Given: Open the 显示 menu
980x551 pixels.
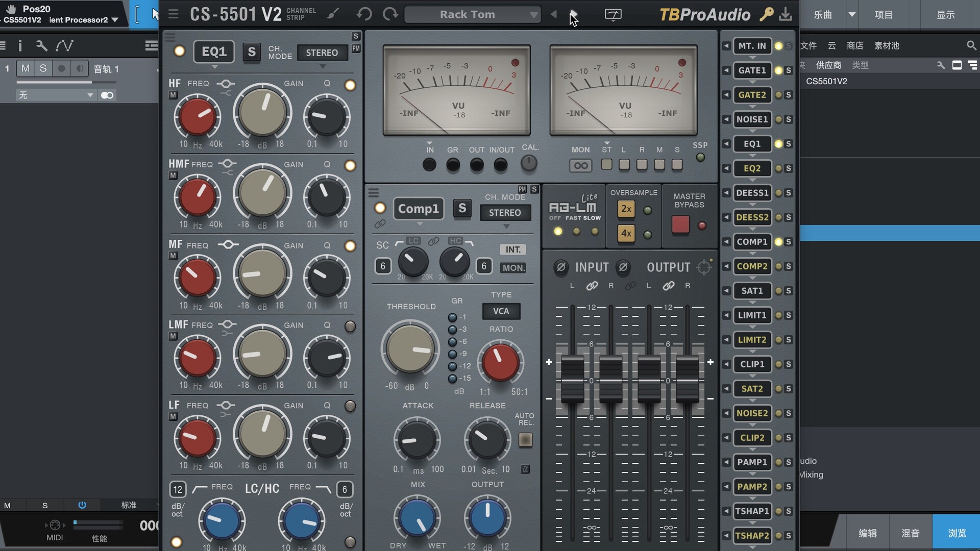Looking at the screenshot, I should tap(945, 15).
